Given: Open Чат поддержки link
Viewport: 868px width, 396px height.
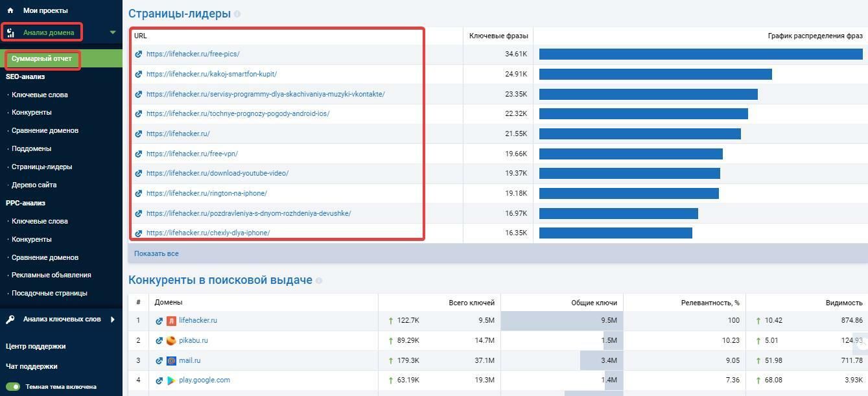Looking at the screenshot, I should click(x=32, y=366).
